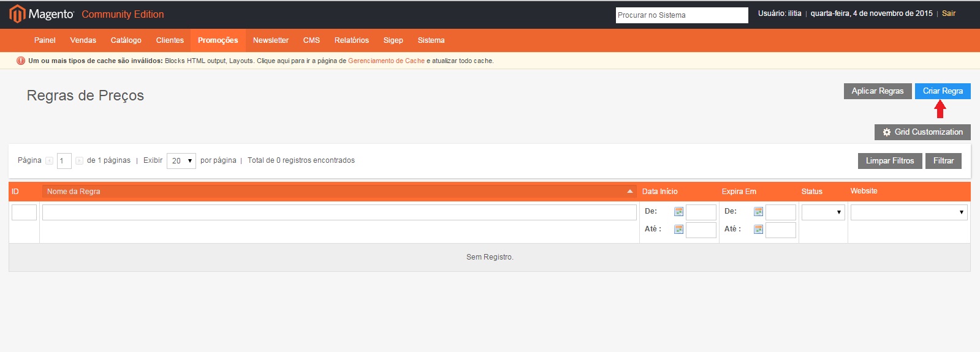The height and width of the screenshot is (352, 980).
Task: Open the Sigep menu
Action: 393,40
